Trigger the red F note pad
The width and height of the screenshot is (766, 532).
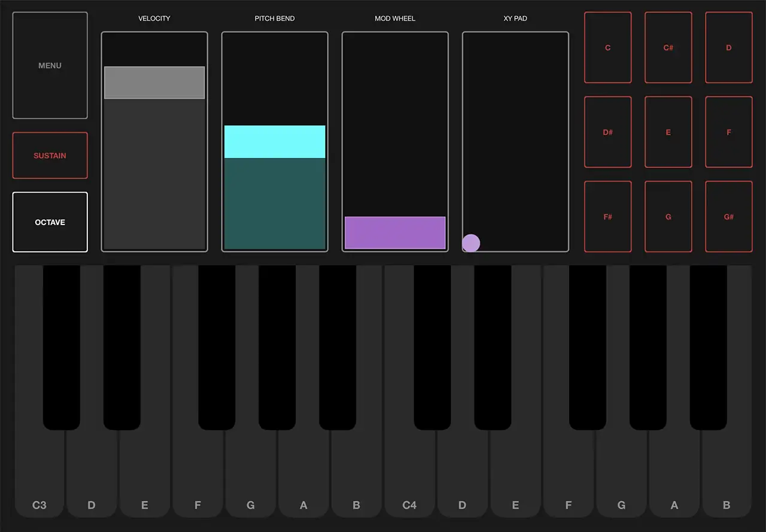pos(729,132)
